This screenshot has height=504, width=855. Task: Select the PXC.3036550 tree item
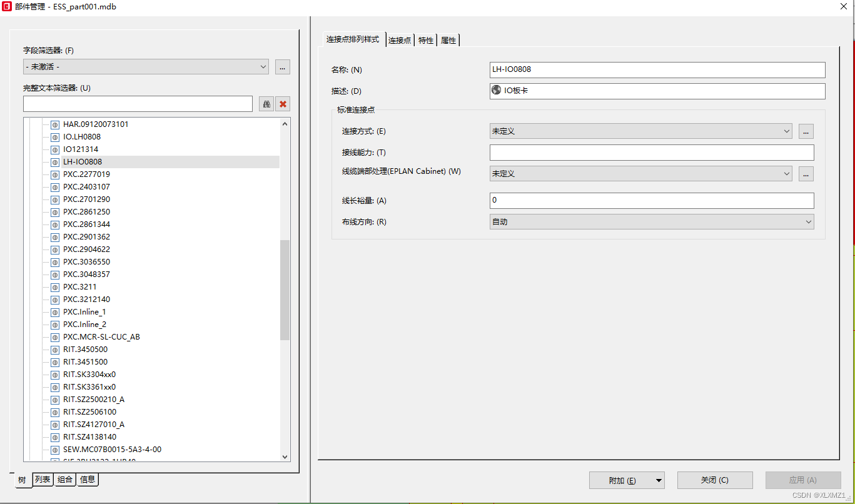click(x=86, y=262)
